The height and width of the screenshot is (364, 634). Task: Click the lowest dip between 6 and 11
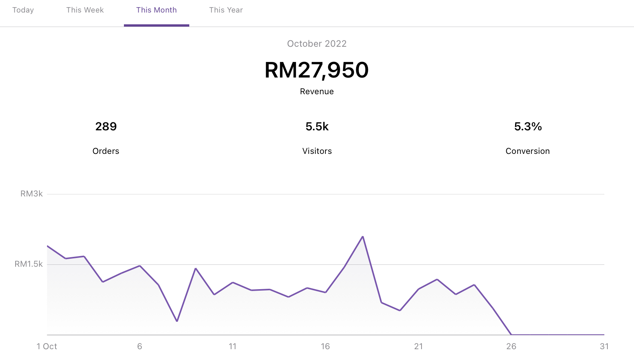tap(177, 321)
